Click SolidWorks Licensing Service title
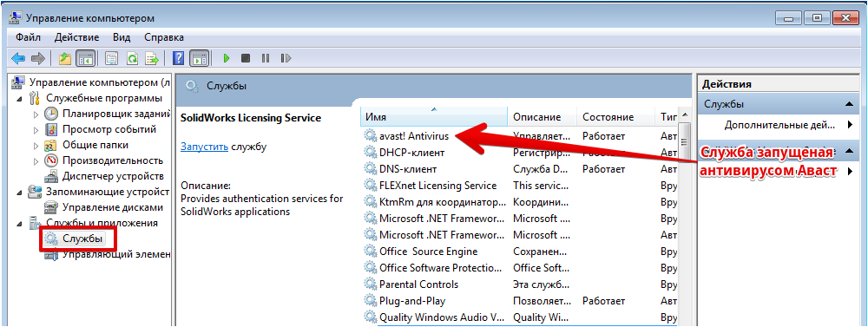 (x=251, y=118)
